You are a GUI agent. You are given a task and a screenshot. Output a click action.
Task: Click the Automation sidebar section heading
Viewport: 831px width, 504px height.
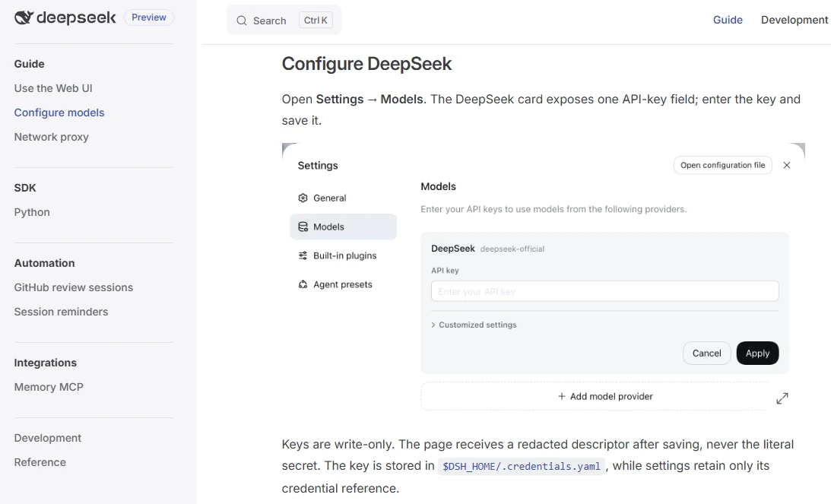pyautogui.click(x=45, y=263)
